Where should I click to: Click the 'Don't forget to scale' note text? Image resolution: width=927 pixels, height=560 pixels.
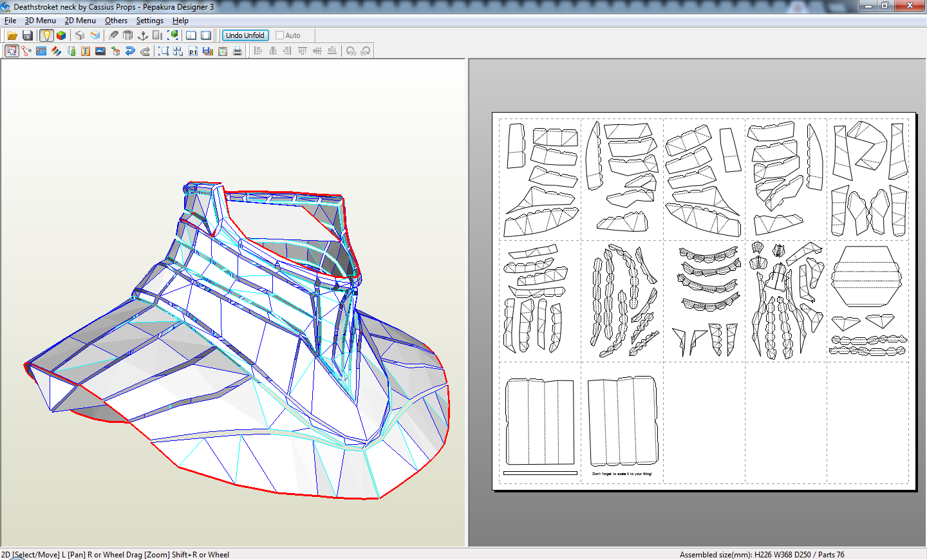click(x=622, y=474)
